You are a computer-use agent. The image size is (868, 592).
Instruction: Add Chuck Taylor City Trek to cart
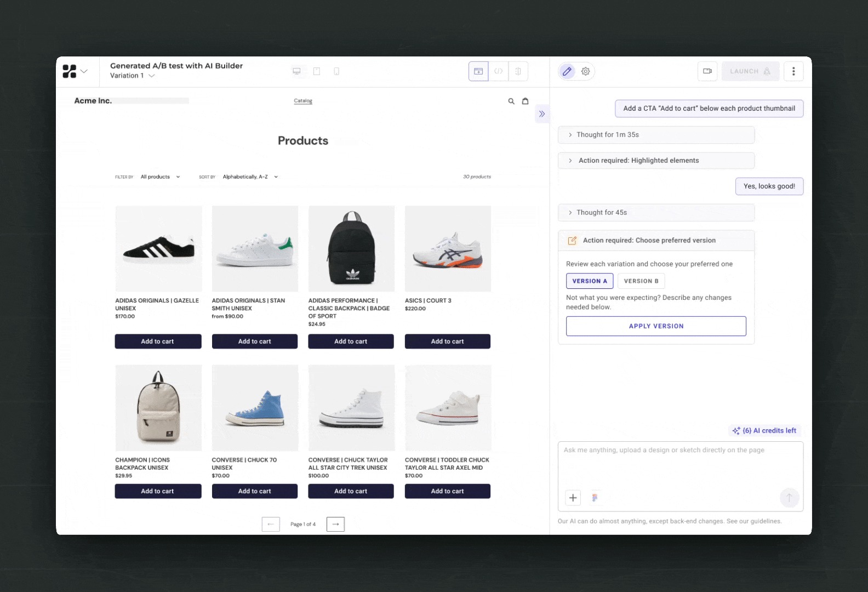click(x=351, y=491)
